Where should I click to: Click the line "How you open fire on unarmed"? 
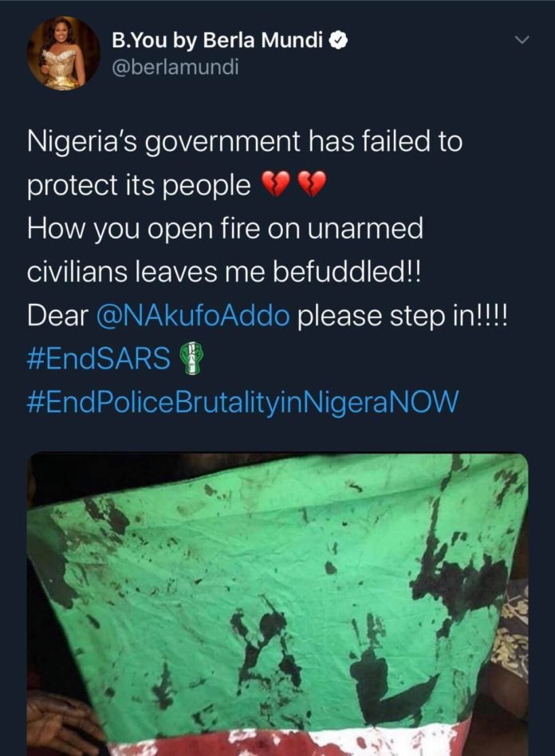[x=225, y=229]
